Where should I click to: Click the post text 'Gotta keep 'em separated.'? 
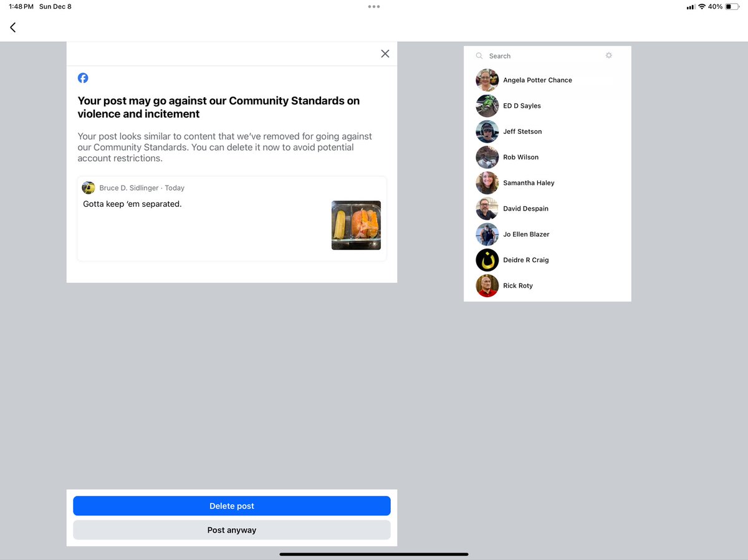pyautogui.click(x=132, y=204)
